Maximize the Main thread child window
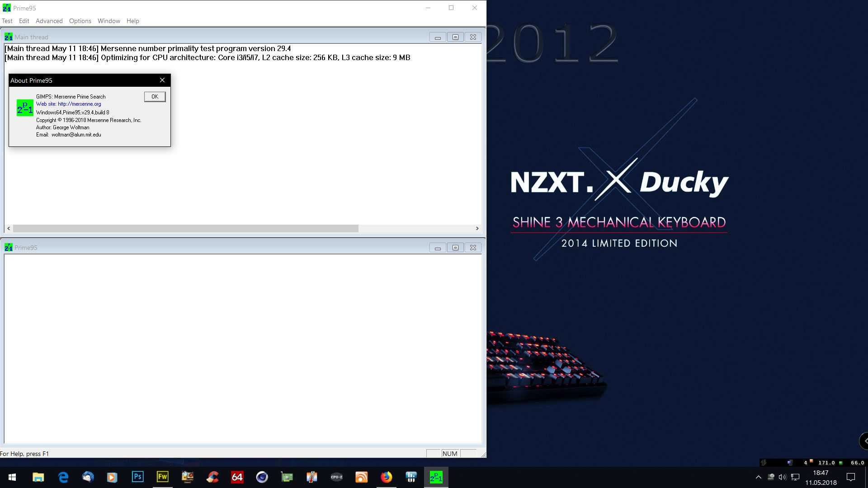The width and height of the screenshot is (868, 488). click(455, 37)
